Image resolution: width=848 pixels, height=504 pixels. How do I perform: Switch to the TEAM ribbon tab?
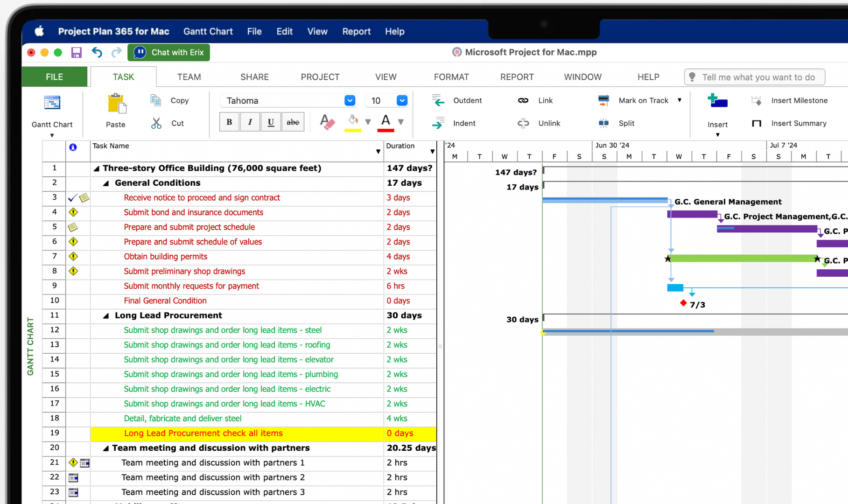(x=189, y=77)
